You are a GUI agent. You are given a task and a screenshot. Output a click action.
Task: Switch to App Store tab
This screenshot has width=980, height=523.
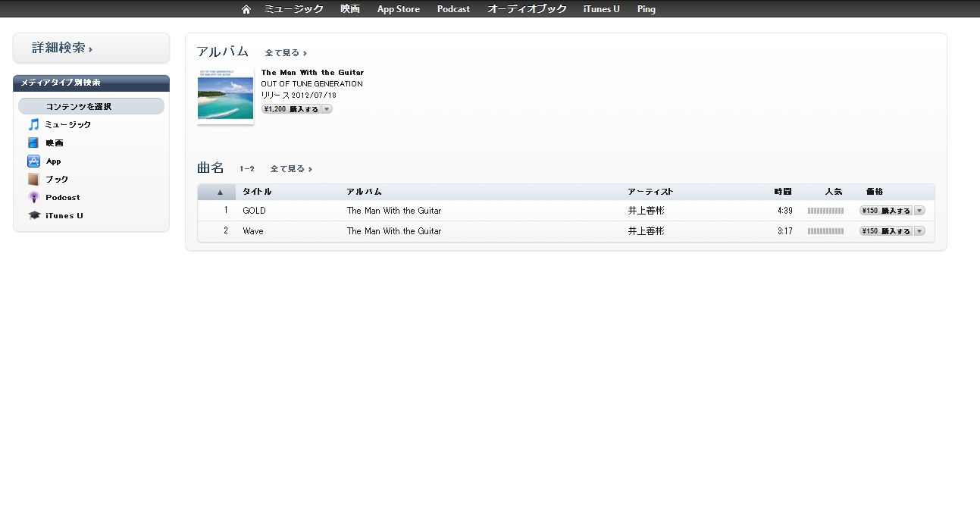click(399, 9)
